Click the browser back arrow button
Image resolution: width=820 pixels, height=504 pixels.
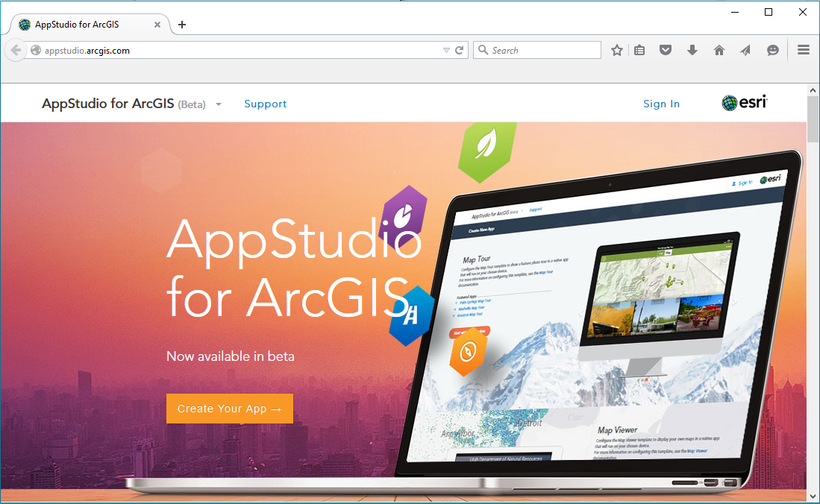coord(16,50)
